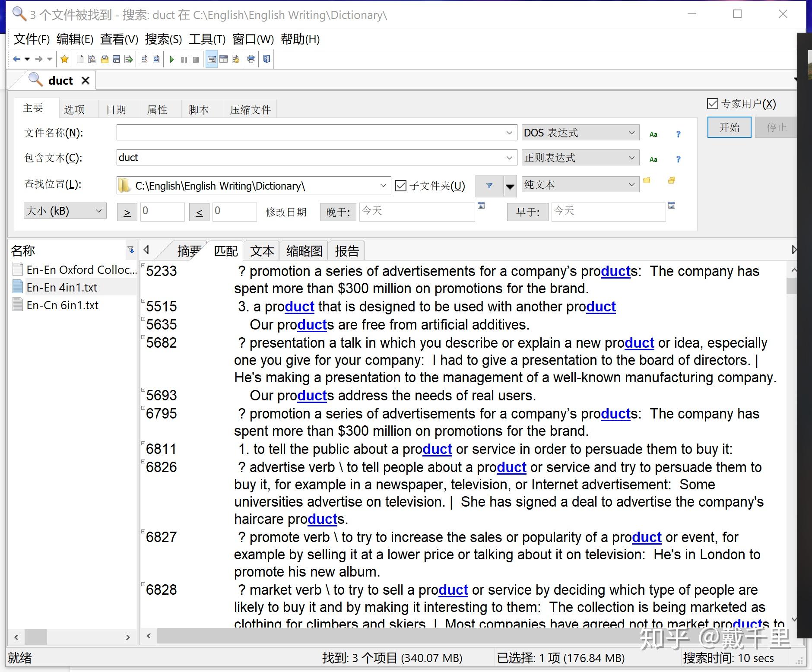812x672 pixels.
Task: Click the blank new-page toolbar icon
Action: (80, 59)
